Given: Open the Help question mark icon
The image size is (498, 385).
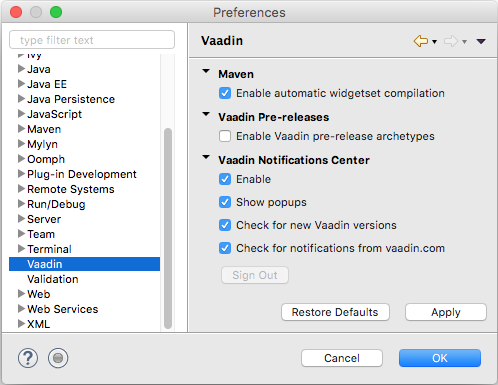Looking at the screenshot, I should [28, 358].
